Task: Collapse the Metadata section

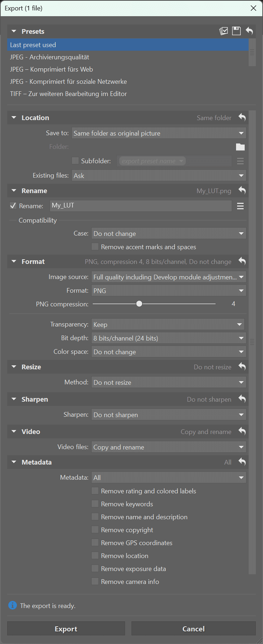Action: coord(14,462)
